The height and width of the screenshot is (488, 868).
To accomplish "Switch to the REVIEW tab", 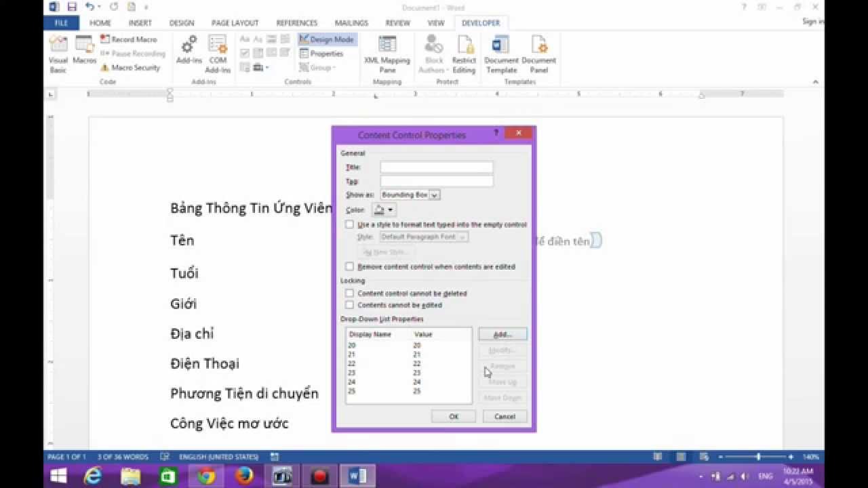I will coord(398,23).
